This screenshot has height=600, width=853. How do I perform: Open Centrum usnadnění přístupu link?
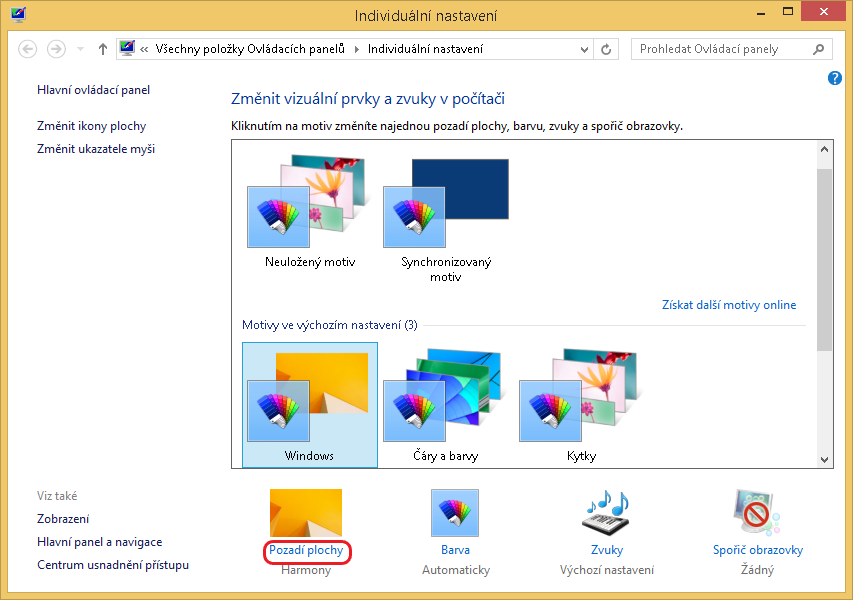pos(112,565)
